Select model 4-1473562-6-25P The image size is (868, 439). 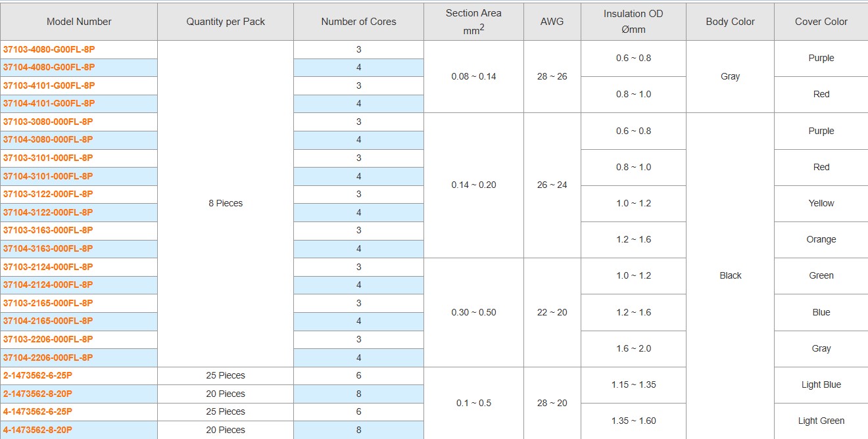pyautogui.click(x=37, y=411)
